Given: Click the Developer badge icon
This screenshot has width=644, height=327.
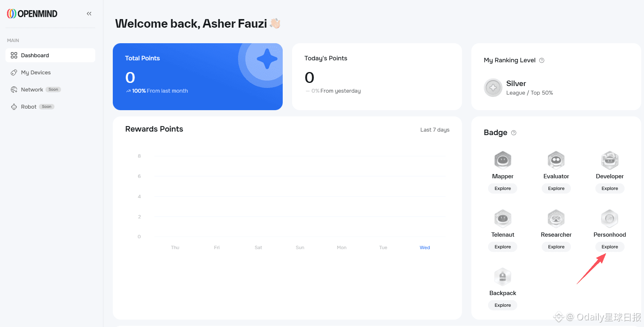Looking at the screenshot, I should tap(610, 160).
